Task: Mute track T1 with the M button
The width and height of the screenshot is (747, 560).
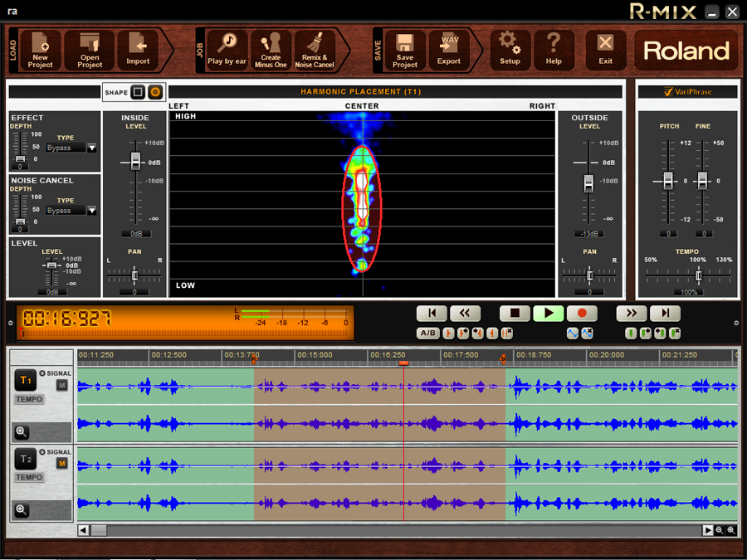Action: (x=61, y=386)
